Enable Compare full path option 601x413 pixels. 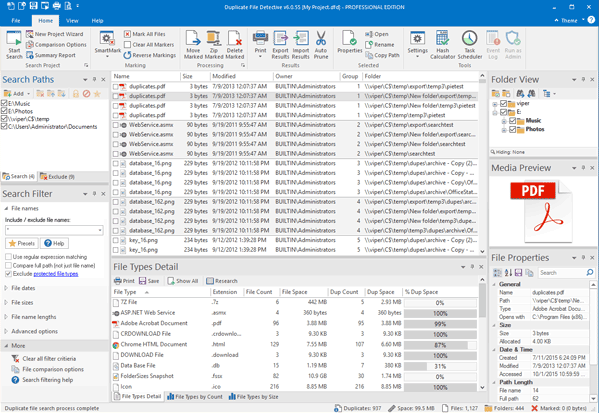(x=8, y=265)
